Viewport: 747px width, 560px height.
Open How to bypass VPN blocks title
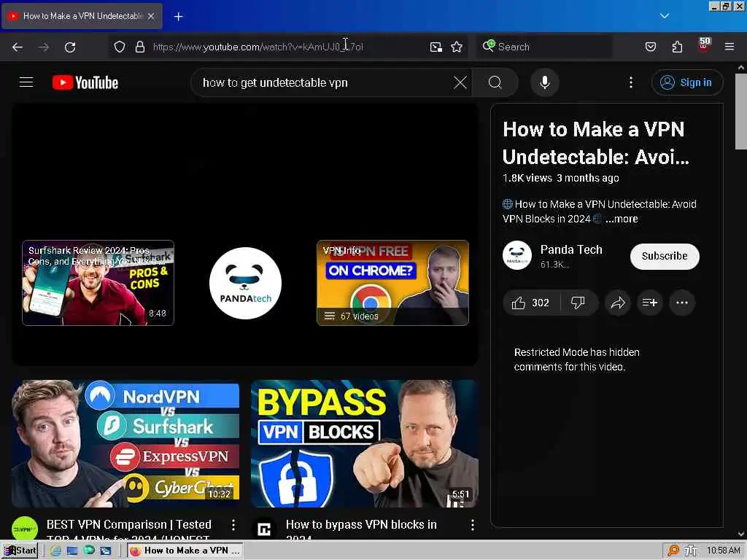pyautogui.click(x=361, y=530)
